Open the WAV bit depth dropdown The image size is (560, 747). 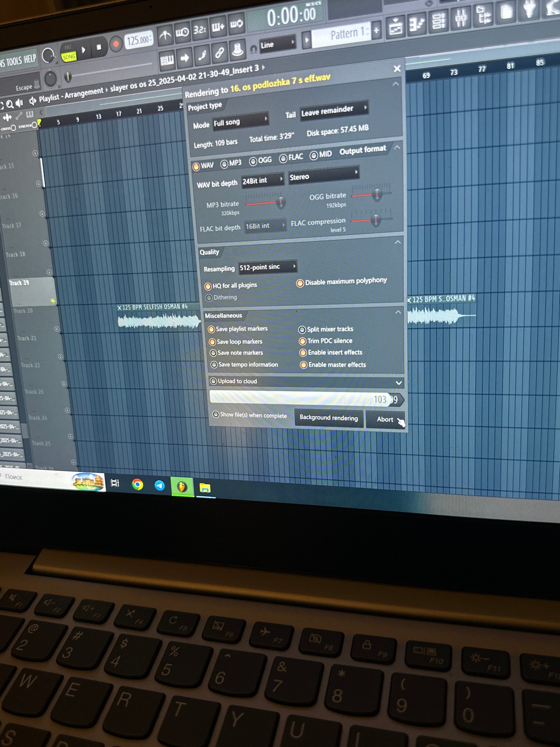262,181
